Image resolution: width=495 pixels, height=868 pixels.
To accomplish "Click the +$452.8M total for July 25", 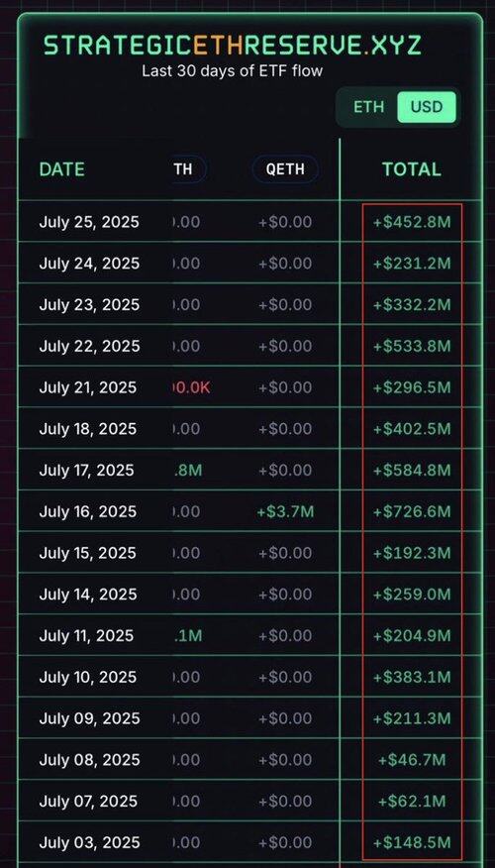I will [x=412, y=222].
